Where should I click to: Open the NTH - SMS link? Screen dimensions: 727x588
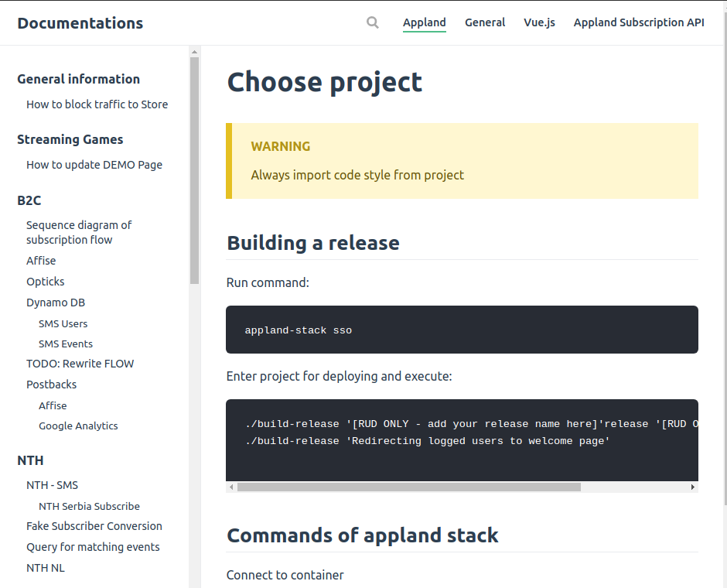(52, 485)
